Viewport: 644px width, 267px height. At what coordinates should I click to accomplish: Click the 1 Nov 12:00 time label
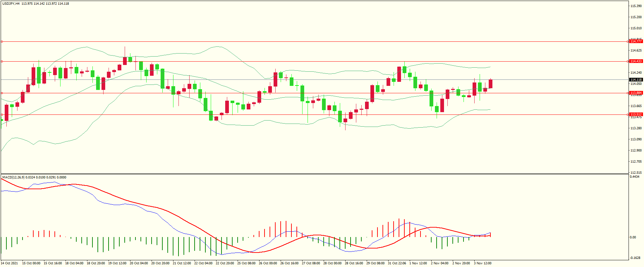click(418, 263)
